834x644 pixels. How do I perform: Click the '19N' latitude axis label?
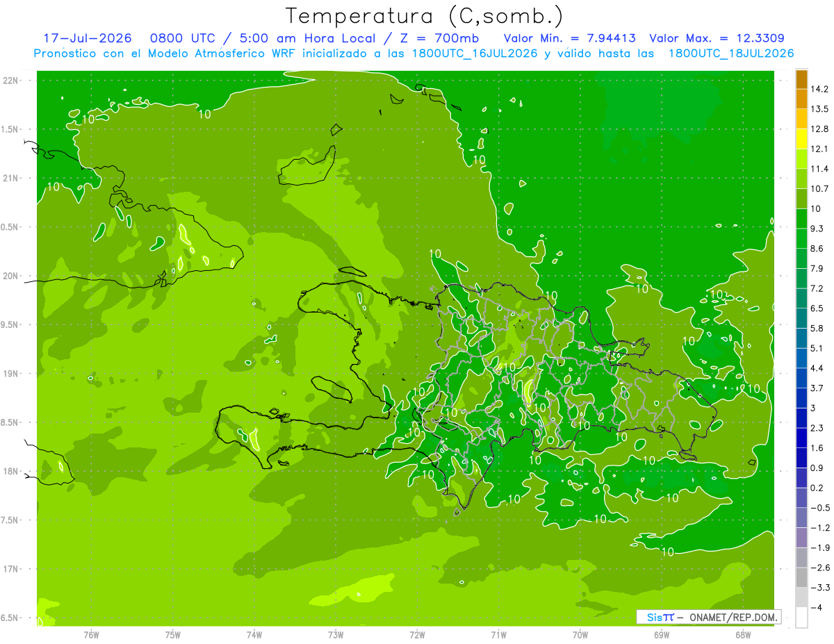[x=10, y=374]
